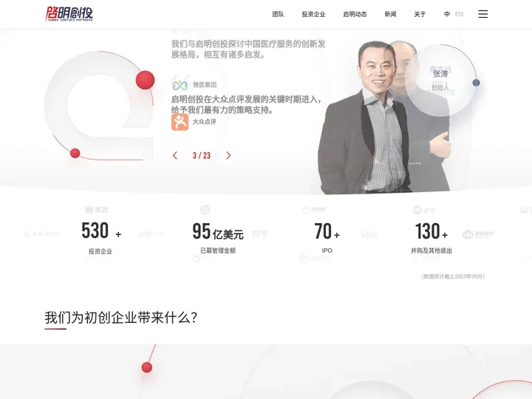532x399 pixels.
Task: Click the 已募管理金额 label
Action: tap(218, 250)
